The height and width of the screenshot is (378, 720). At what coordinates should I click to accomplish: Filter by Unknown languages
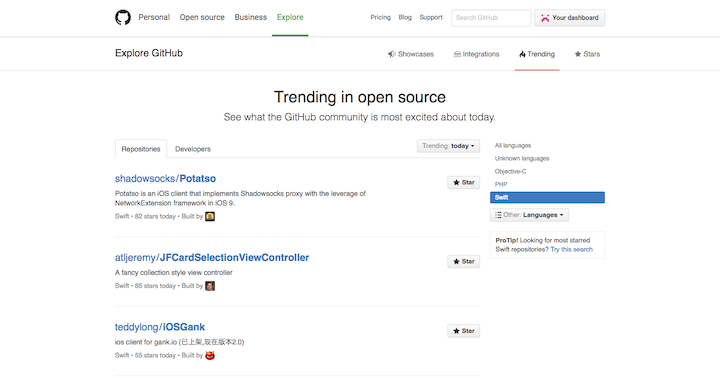coord(522,158)
